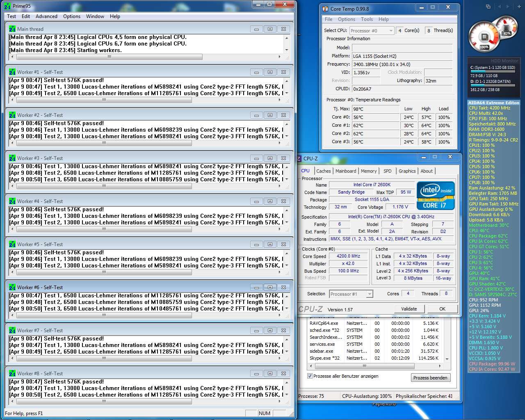The image size is (525, 420).
Task: Click the Validate button in CPU-Z
Action: pos(409,309)
